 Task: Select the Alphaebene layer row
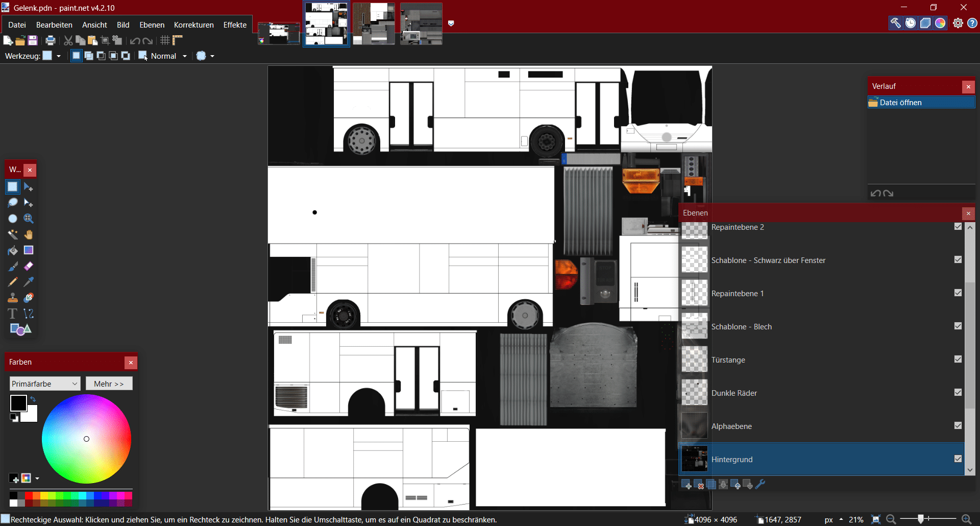[821, 426]
